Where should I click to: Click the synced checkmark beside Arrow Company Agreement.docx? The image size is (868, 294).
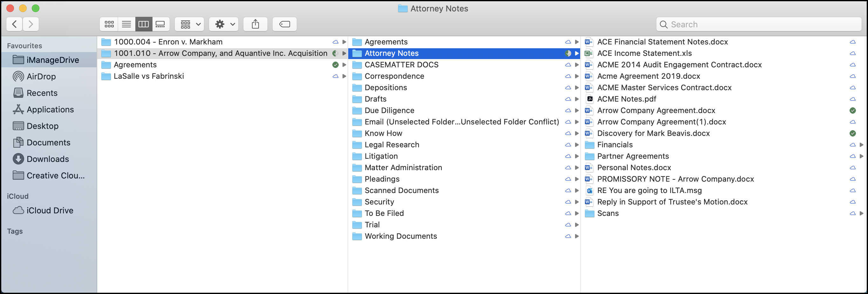point(852,110)
